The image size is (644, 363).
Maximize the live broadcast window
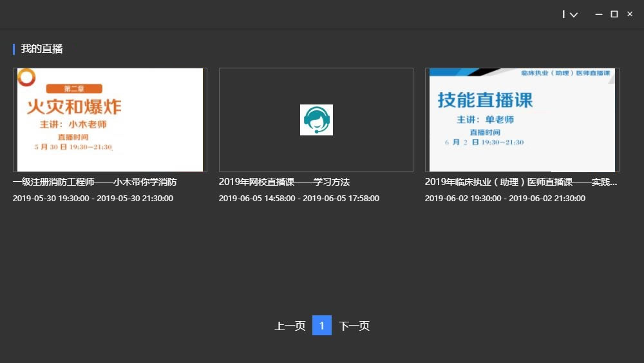[x=614, y=14]
